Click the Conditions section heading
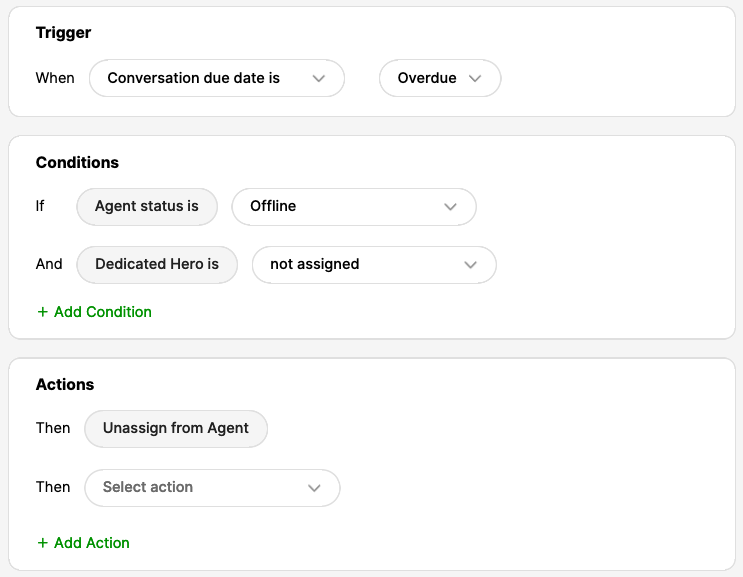The width and height of the screenshot is (743, 577). (x=77, y=162)
